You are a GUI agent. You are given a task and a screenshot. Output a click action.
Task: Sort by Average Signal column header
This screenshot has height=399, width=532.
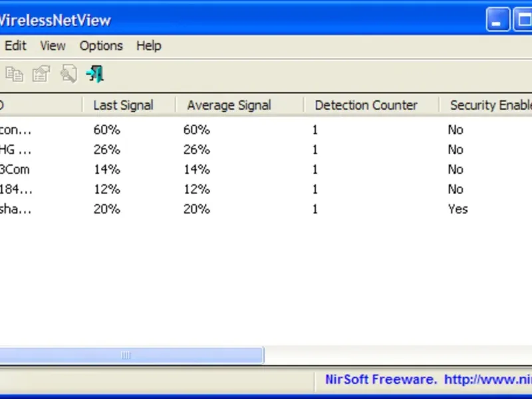tap(239, 105)
